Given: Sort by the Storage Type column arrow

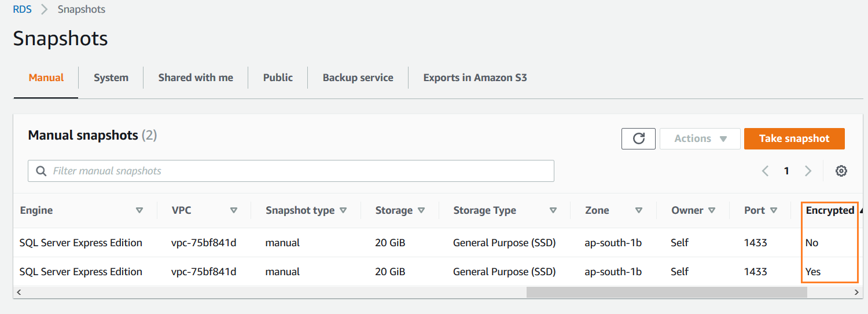Looking at the screenshot, I should pos(553,210).
